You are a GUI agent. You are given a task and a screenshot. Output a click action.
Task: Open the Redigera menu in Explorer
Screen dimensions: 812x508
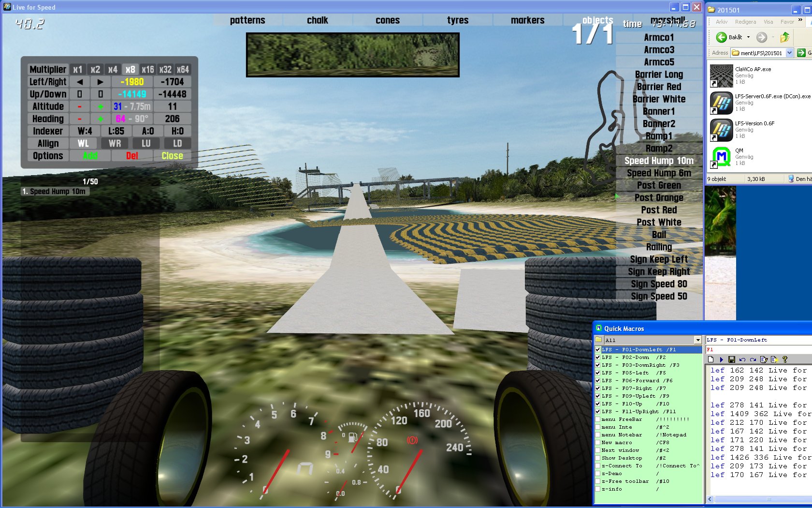[745, 22]
